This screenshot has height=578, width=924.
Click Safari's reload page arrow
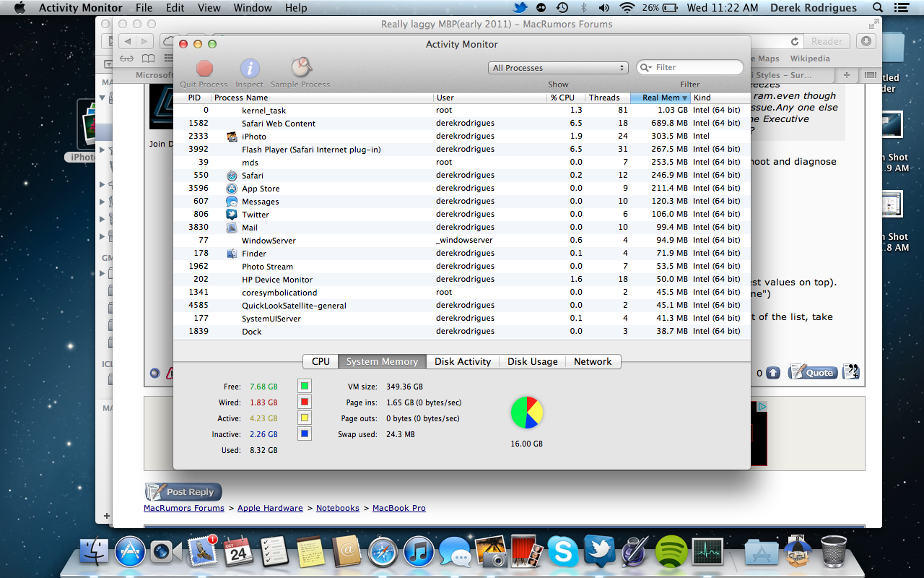click(x=795, y=42)
